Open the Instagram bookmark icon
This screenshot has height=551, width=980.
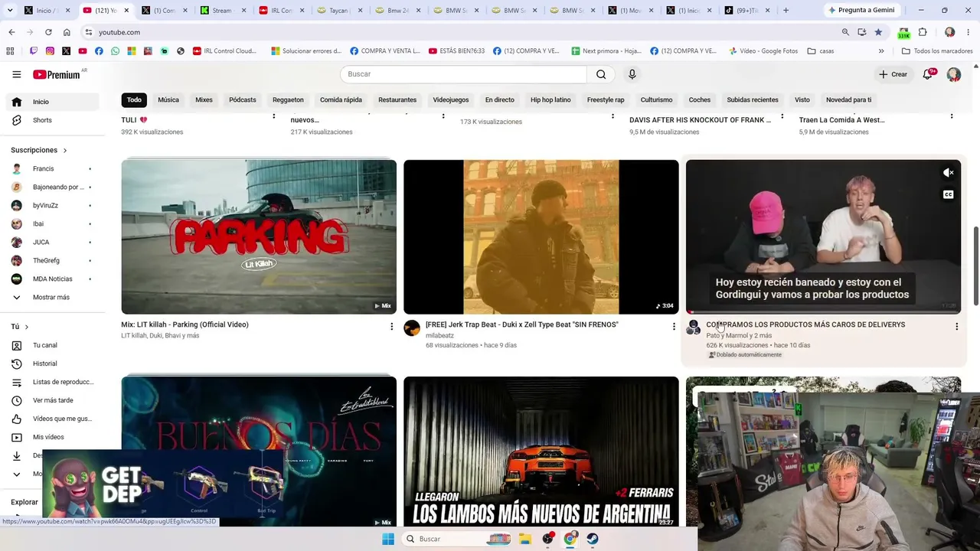pyautogui.click(x=50, y=51)
